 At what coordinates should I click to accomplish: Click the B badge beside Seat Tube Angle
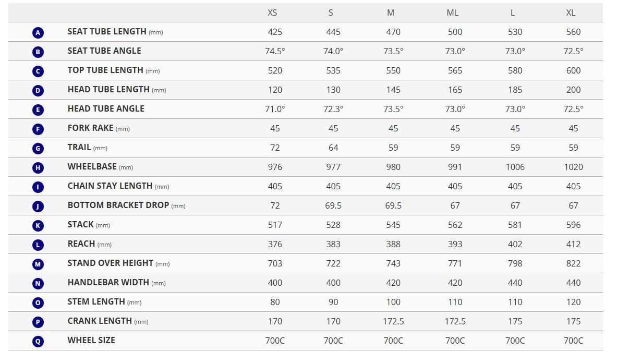pyautogui.click(x=38, y=52)
